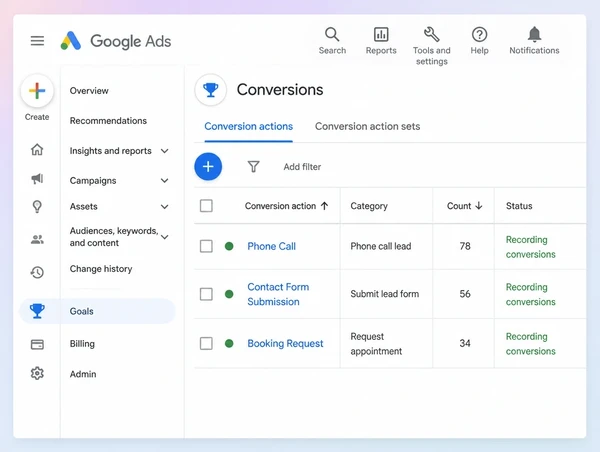Click the Status column header
The width and height of the screenshot is (600, 452).
[519, 206]
